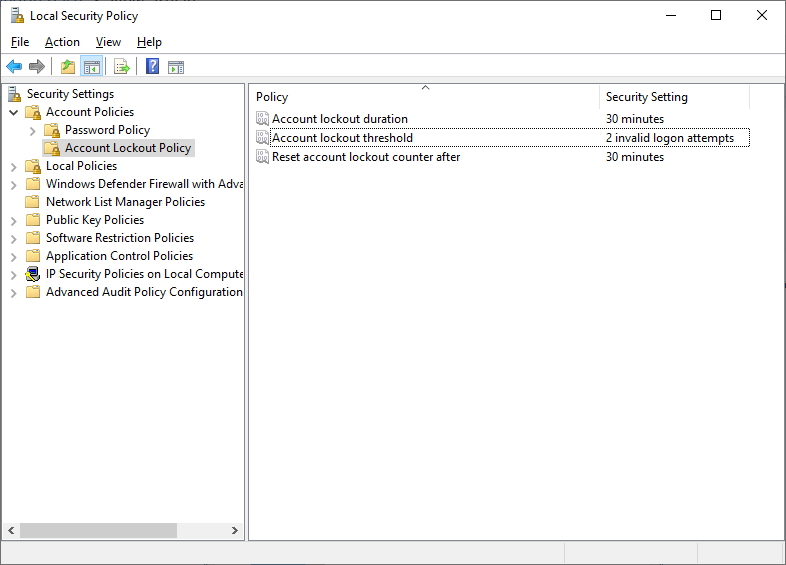
Task: Click the IP Security Policies computer icon
Action: pos(33,274)
